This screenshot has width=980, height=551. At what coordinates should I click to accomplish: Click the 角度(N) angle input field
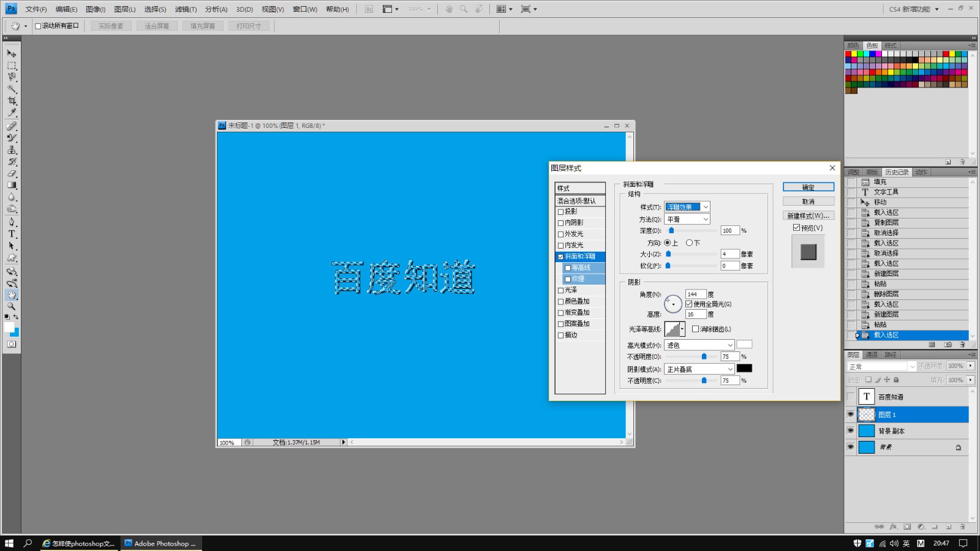pos(696,294)
